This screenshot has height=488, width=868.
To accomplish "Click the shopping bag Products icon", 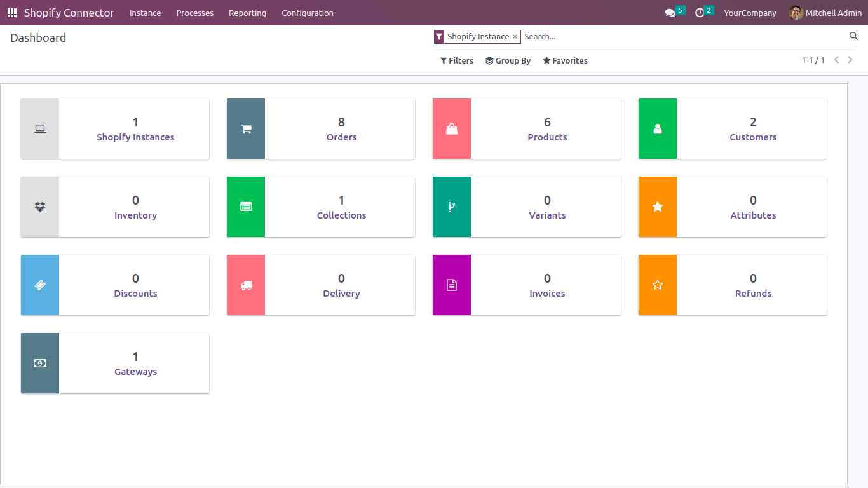I will [452, 129].
